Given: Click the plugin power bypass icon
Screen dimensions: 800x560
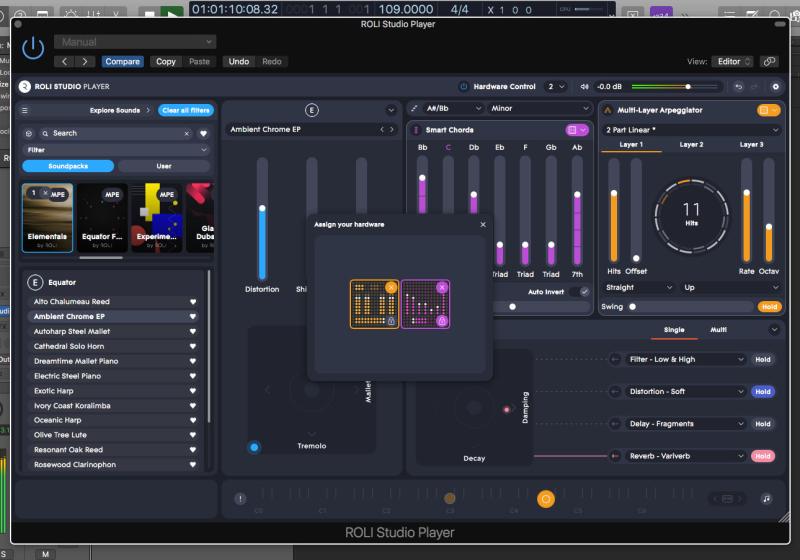Looking at the screenshot, I should [x=33, y=48].
